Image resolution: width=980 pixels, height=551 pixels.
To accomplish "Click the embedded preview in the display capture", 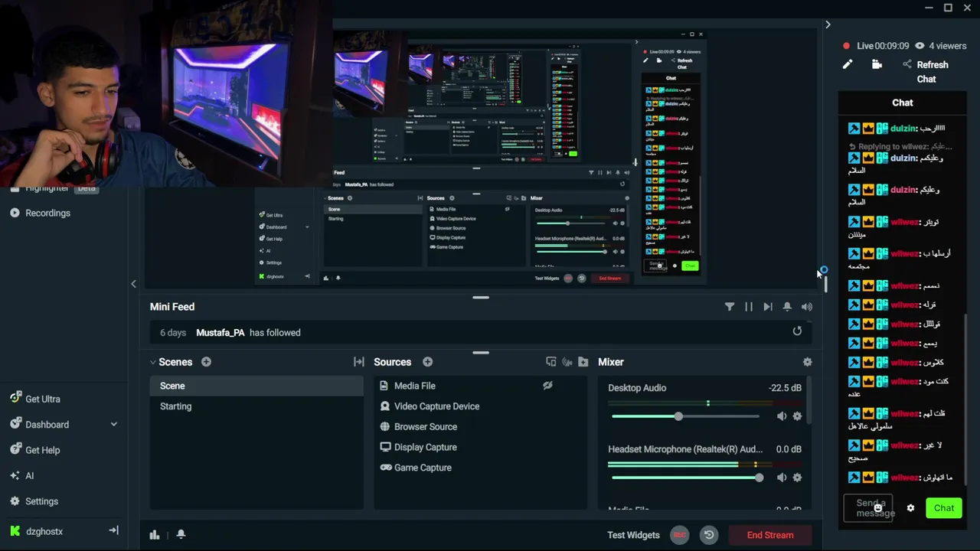I will 481,159.
